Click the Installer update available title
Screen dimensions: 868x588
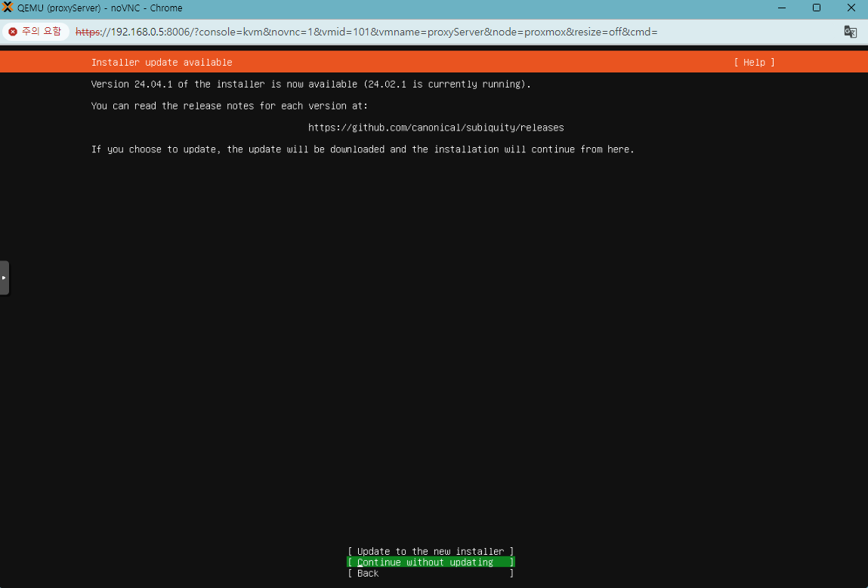point(162,63)
